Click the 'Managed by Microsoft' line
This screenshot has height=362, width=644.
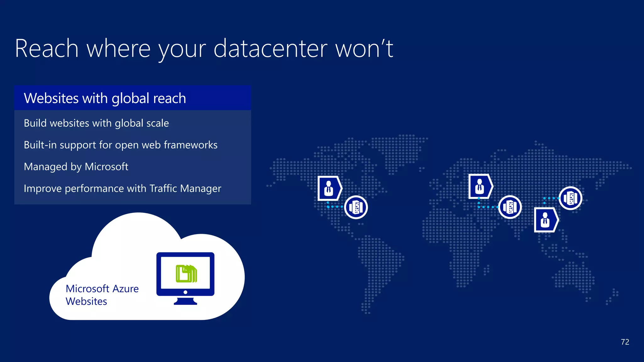click(76, 167)
